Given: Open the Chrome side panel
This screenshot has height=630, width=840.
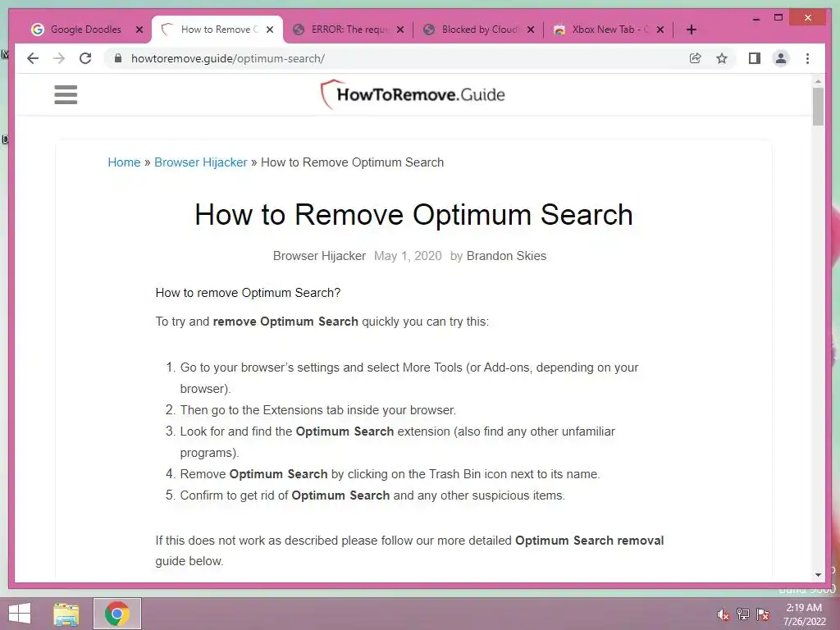Looking at the screenshot, I should click(x=755, y=58).
